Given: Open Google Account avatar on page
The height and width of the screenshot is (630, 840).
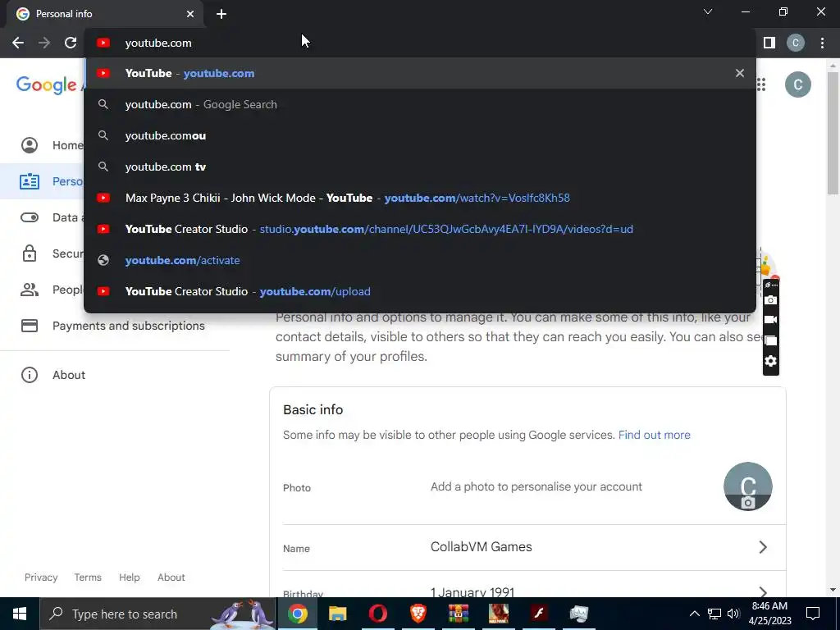Looking at the screenshot, I should pyautogui.click(x=797, y=84).
